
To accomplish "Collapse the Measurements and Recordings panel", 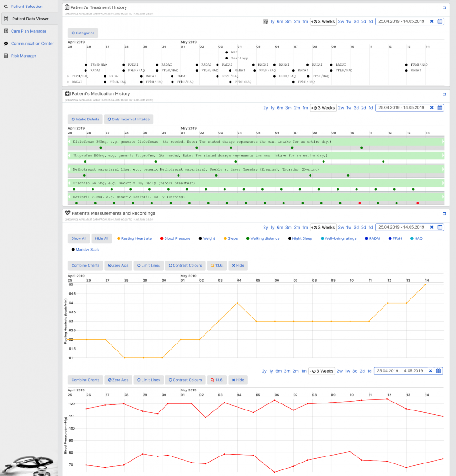I will pos(444,214).
